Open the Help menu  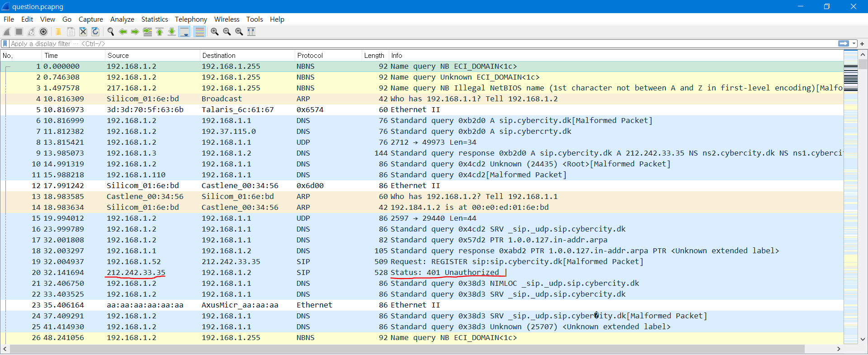pos(277,19)
